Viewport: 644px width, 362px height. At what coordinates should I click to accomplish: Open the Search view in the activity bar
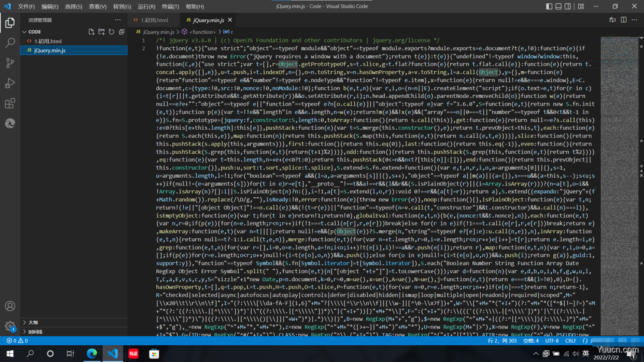pyautogui.click(x=9, y=43)
